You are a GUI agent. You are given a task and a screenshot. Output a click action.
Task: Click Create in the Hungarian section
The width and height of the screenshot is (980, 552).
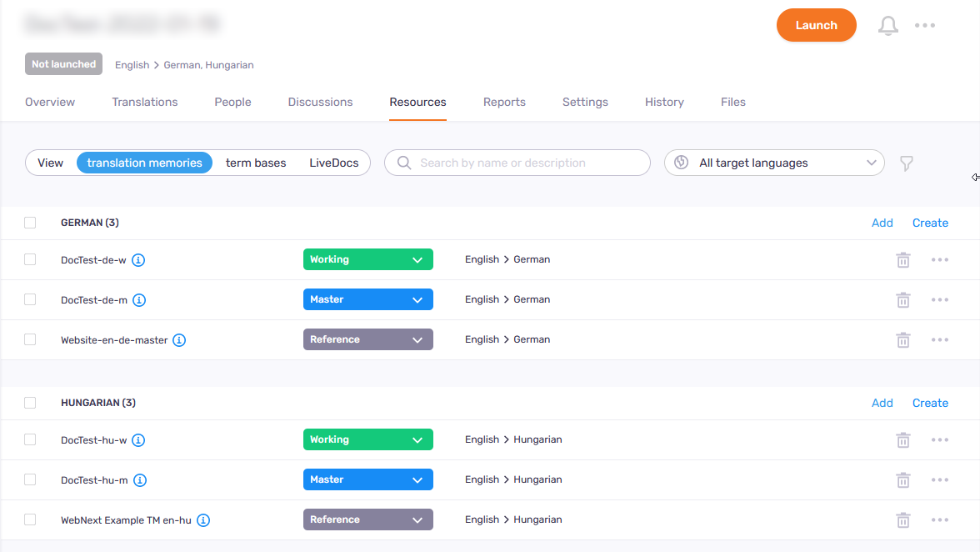tap(930, 403)
